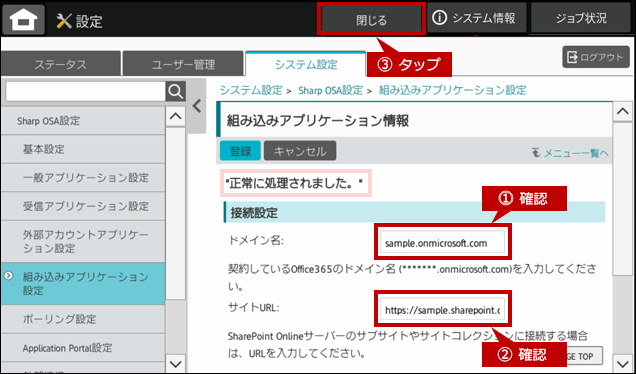Open Sharp OSA設定 in sidebar
636x374 pixels.
pos(83,121)
